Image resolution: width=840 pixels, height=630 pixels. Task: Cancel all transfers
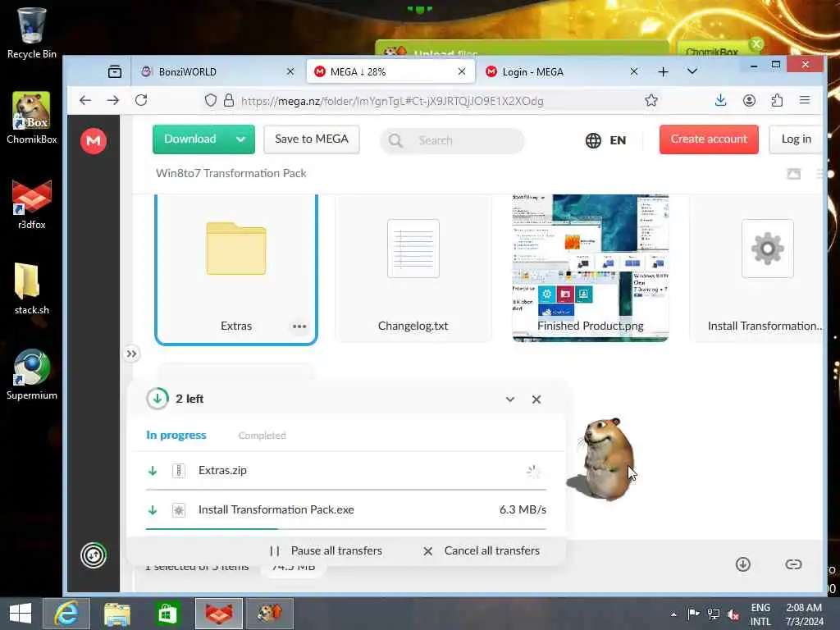[x=481, y=550]
